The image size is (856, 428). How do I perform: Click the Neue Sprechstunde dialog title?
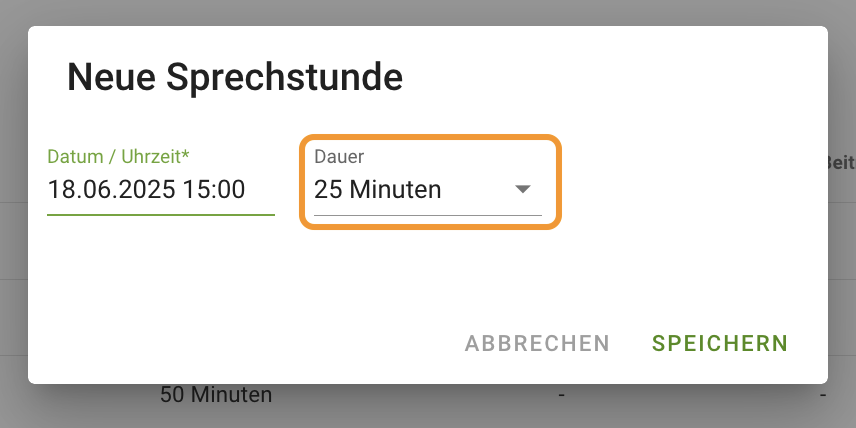pyautogui.click(x=235, y=78)
